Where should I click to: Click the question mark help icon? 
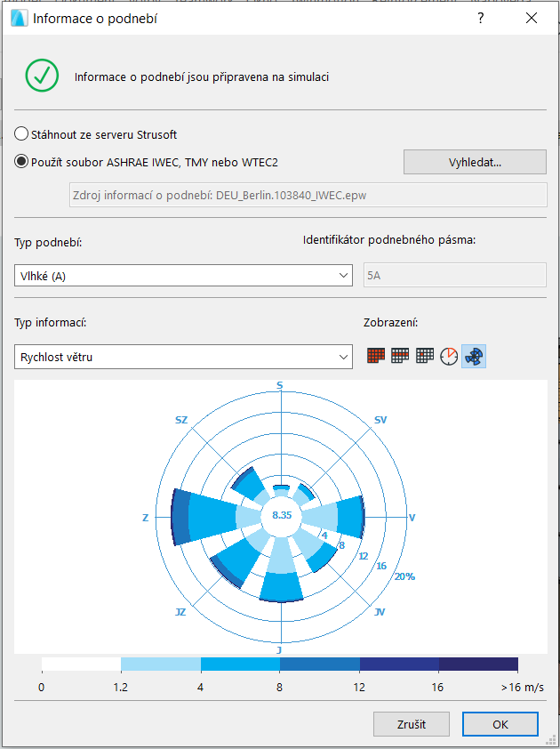tap(481, 18)
